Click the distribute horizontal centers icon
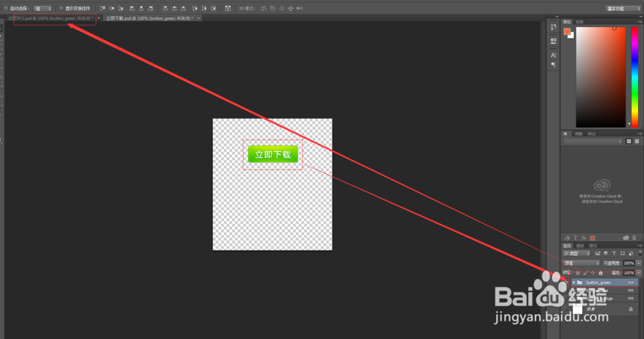This screenshot has width=644, height=339. (x=204, y=8)
